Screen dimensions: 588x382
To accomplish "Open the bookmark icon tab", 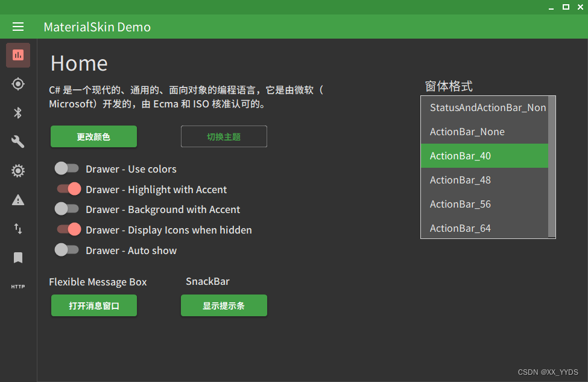I will click(x=18, y=258).
